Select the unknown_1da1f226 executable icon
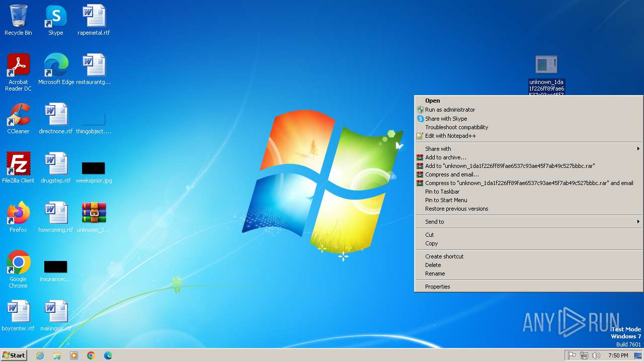644x362 pixels. tap(546, 74)
